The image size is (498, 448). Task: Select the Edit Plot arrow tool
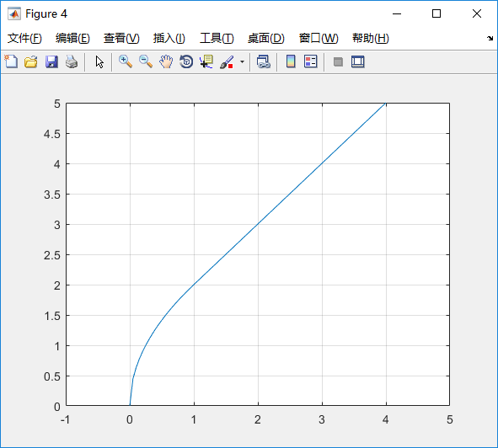coord(99,62)
